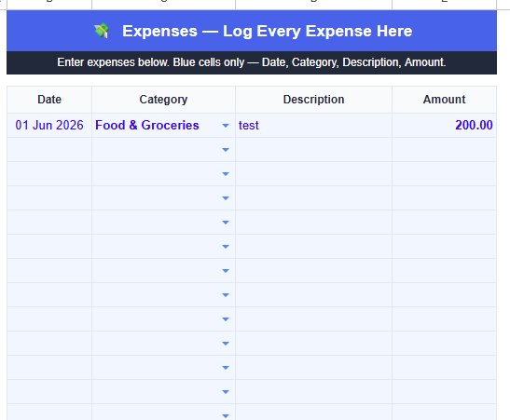
Task: Select the "Expenses — Log Every Expense Here" title
Action: pos(267,31)
